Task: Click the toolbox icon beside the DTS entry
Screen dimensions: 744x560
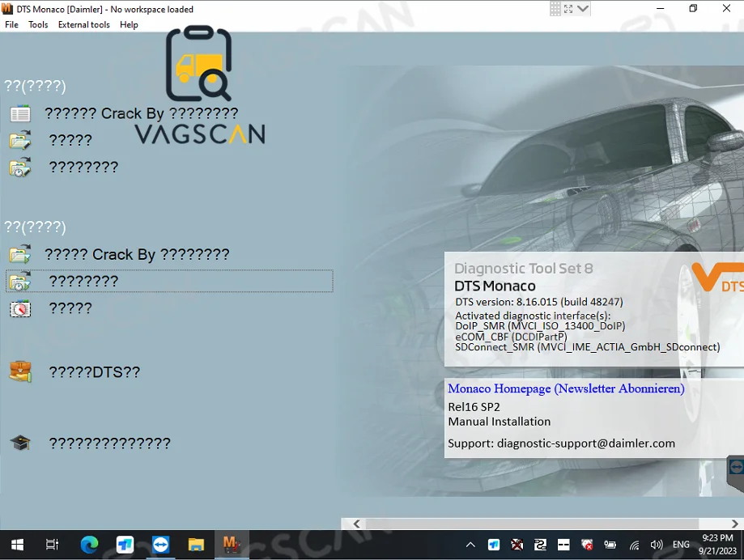Action: (20, 371)
